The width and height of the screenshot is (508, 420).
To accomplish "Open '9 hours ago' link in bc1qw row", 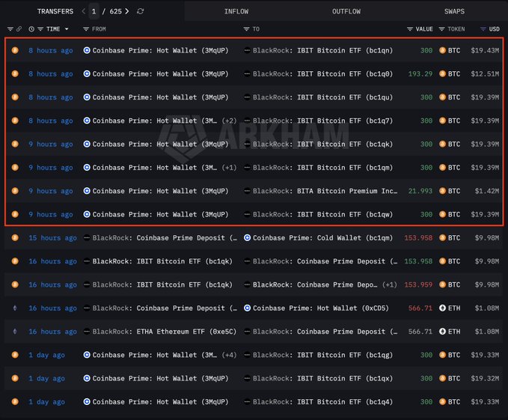I will coord(51,215).
